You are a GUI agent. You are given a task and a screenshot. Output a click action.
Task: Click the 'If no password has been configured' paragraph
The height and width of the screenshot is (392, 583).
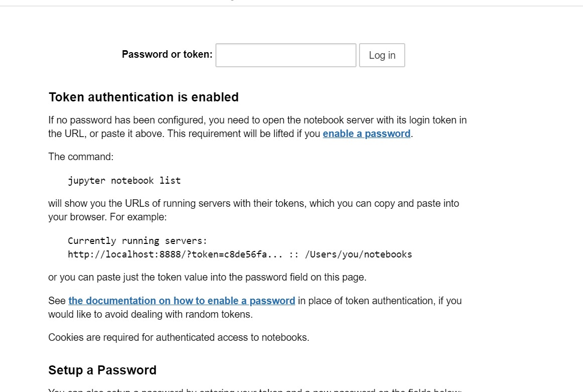pos(257,126)
